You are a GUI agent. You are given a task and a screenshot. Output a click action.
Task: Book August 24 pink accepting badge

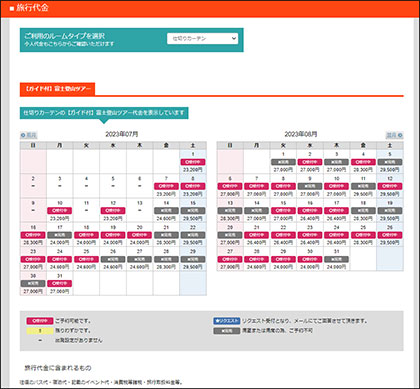tap(336, 235)
